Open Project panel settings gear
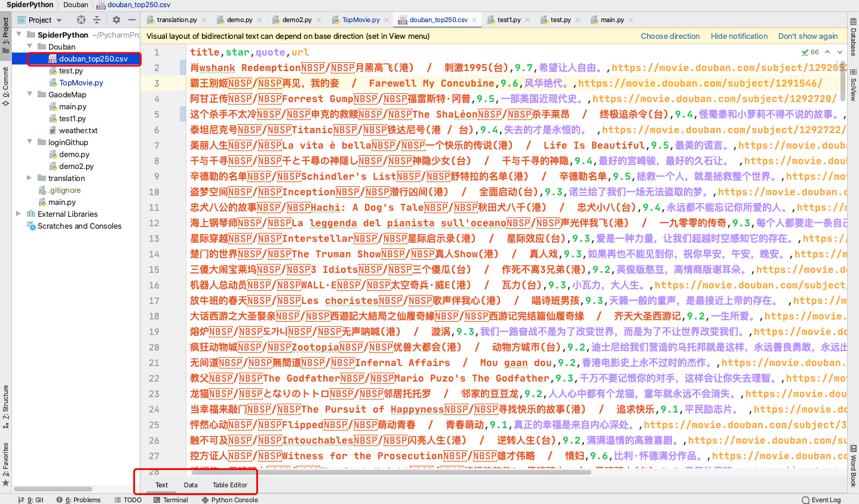859x504 pixels. 116,20
